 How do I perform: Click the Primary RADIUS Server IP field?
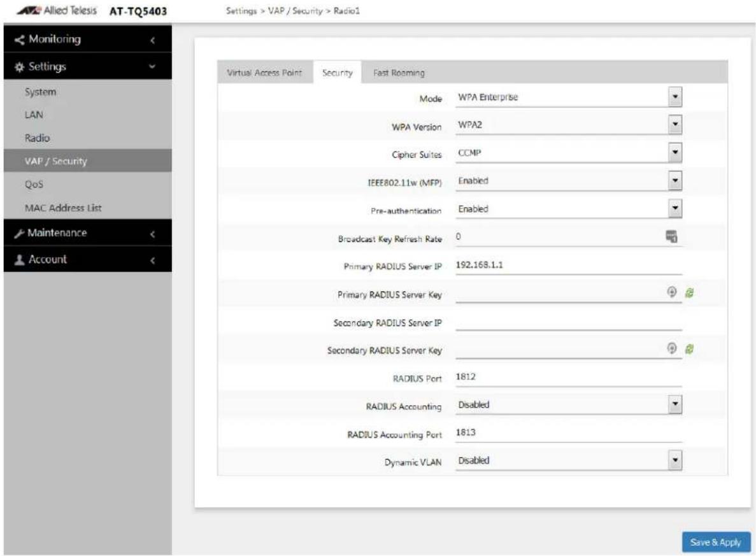(x=569, y=265)
